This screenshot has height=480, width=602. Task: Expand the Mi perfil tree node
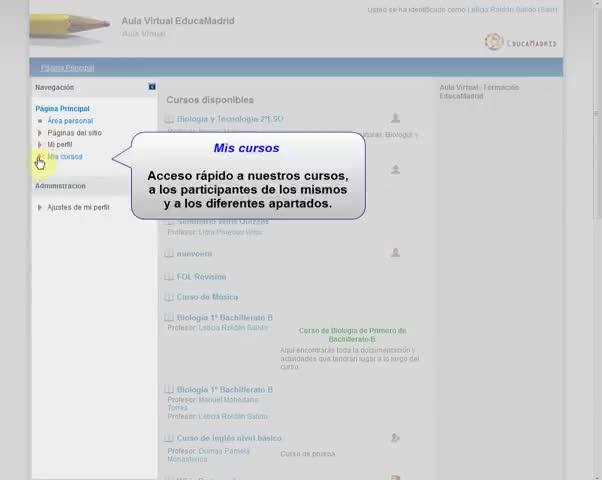point(40,145)
